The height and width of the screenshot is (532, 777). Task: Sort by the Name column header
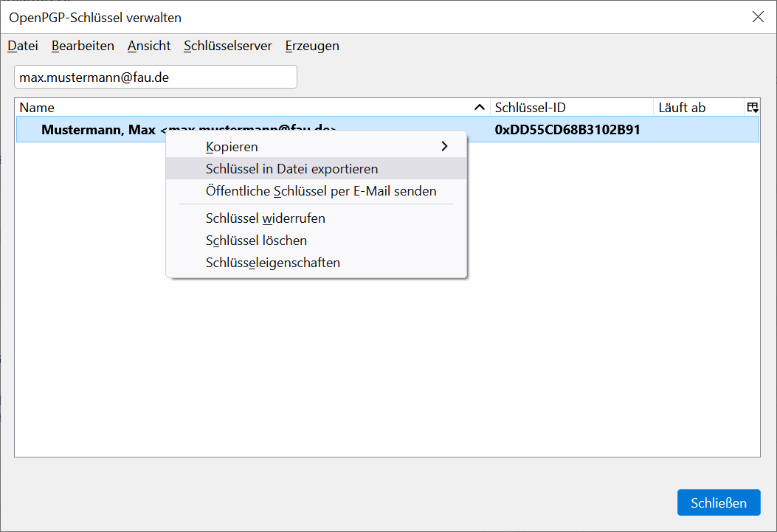point(221,108)
